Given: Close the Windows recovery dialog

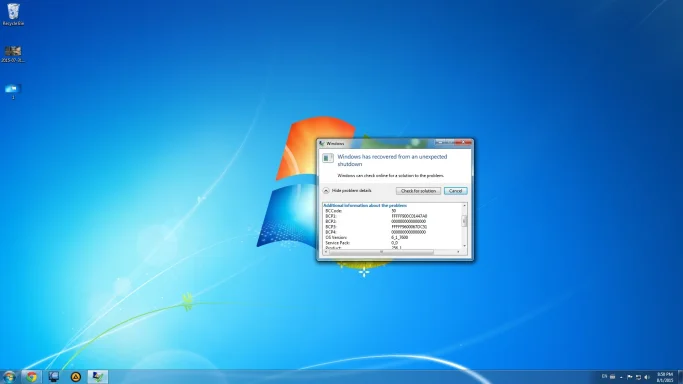Looking at the screenshot, I should 463,142.
